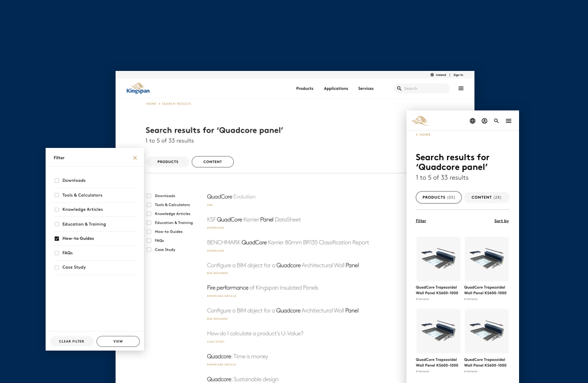
Task: Check Knowledge Articles in the Filter panel
Action: [x=57, y=210]
